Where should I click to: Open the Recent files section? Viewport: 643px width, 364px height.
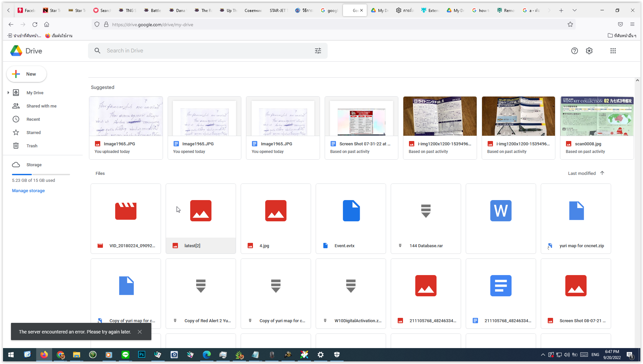(33, 119)
